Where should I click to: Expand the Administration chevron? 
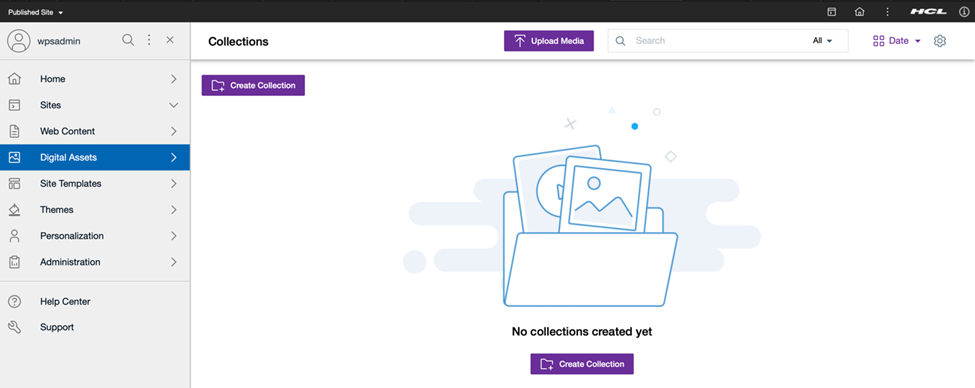click(x=173, y=262)
